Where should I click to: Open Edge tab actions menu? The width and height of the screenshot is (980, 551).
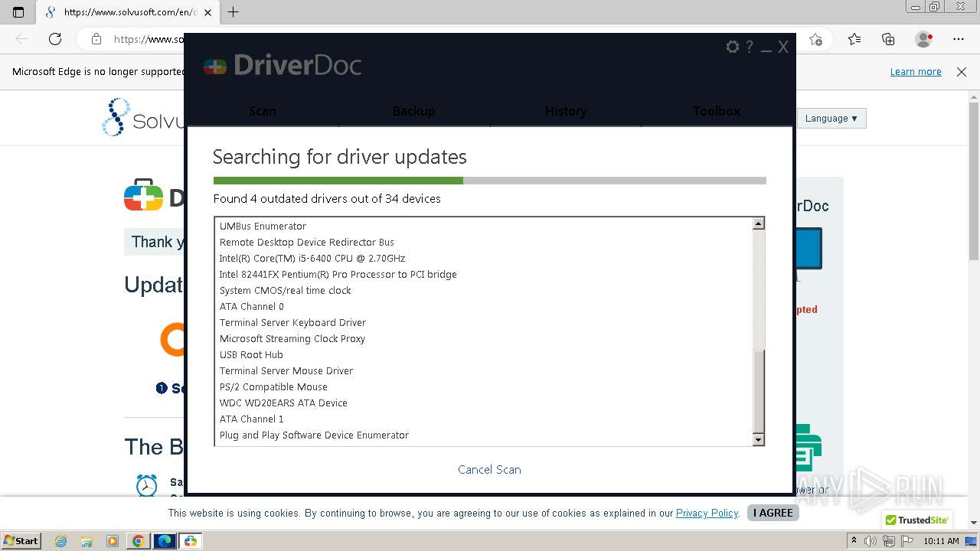pos(18,12)
